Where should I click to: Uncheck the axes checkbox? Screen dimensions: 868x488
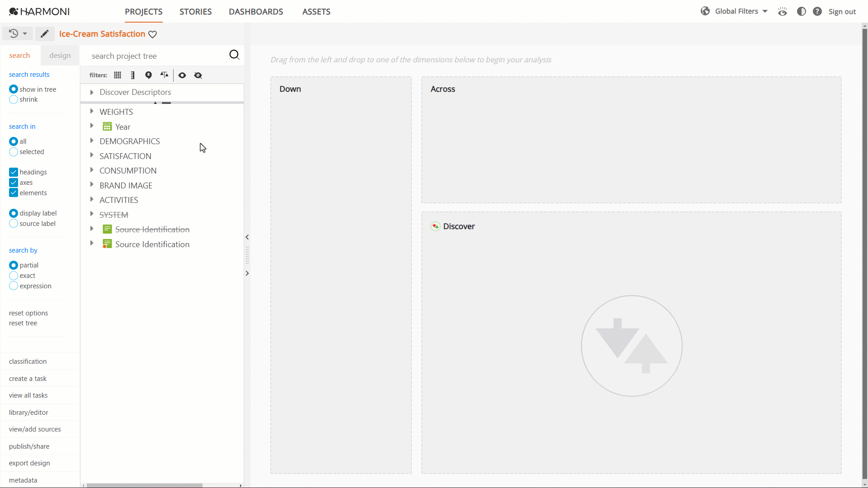14,183
